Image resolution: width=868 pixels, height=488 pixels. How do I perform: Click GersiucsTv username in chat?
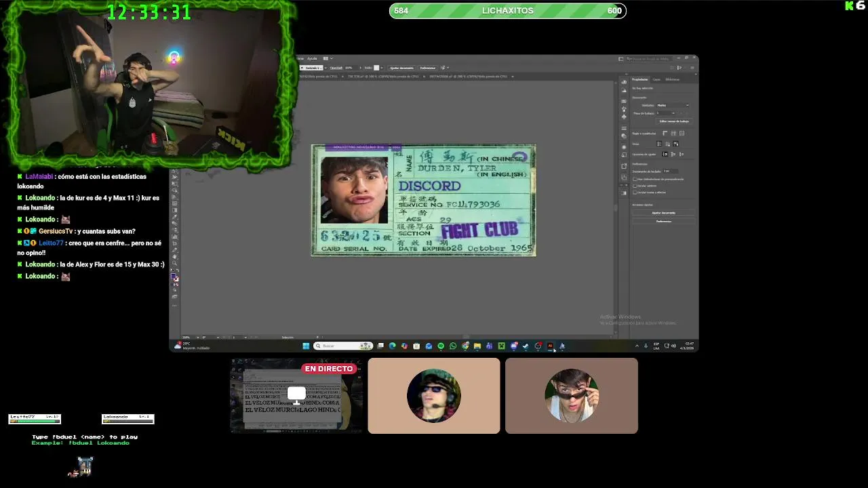coord(56,231)
